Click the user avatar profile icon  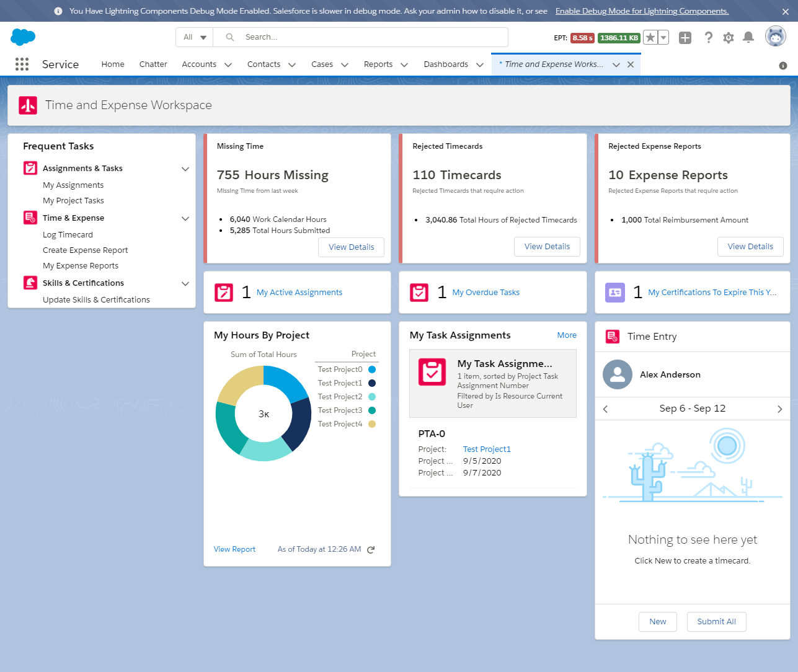775,37
